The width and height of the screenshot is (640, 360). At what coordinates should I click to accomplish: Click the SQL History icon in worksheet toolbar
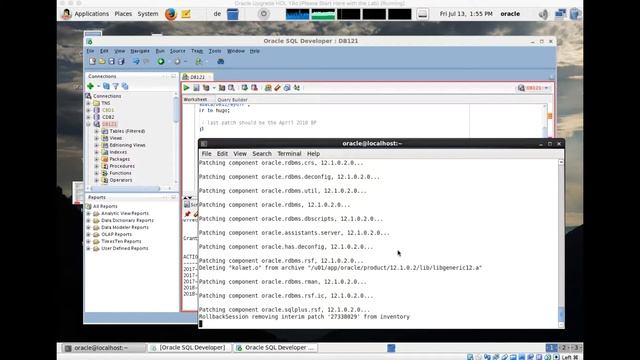click(287, 88)
